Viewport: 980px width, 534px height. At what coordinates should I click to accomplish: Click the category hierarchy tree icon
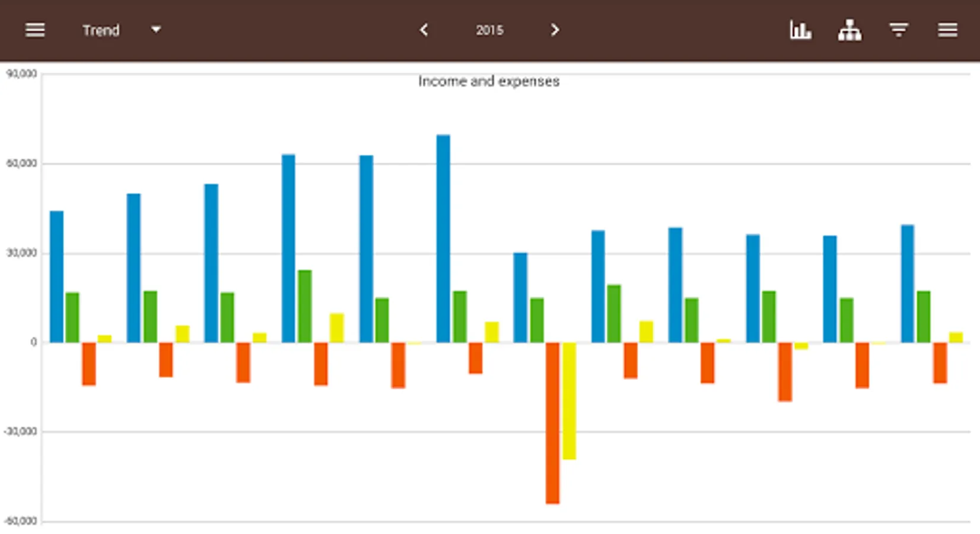[x=849, y=30]
